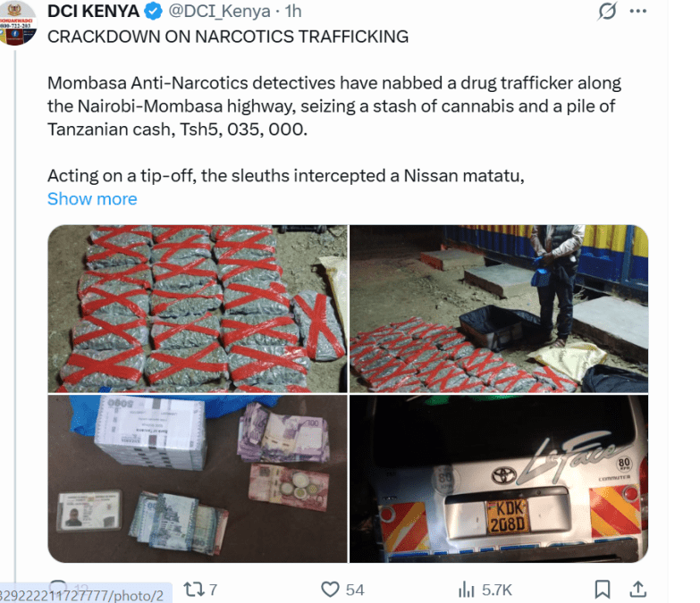Expand the post with Show more
Viewport: 700px width, 603px height.
(x=92, y=199)
